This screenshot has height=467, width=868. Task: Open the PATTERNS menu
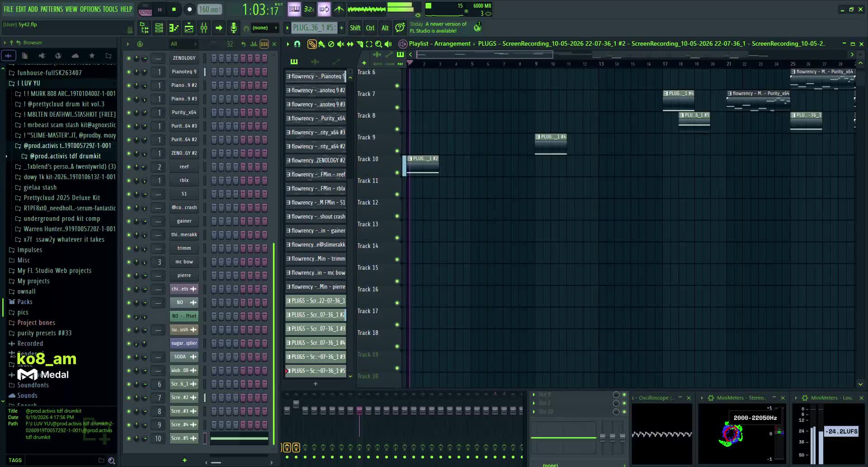[x=52, y=9]
